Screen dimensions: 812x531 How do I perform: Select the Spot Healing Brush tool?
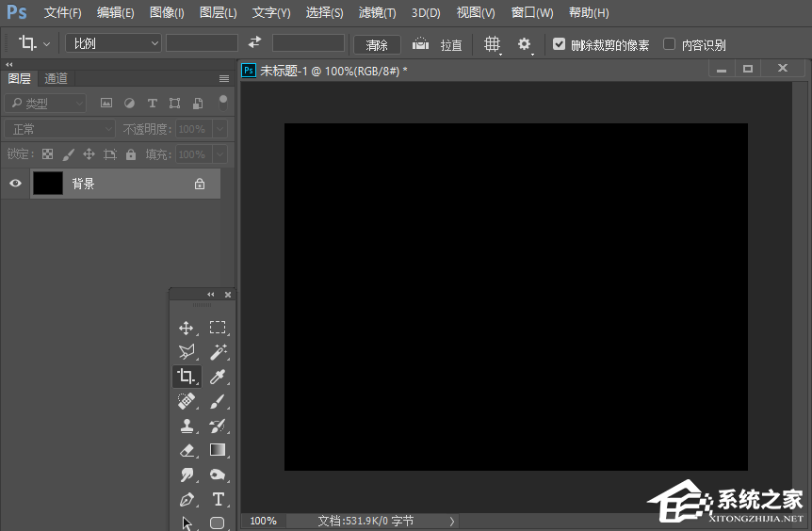pyautogui.click(x=187, y=401)
